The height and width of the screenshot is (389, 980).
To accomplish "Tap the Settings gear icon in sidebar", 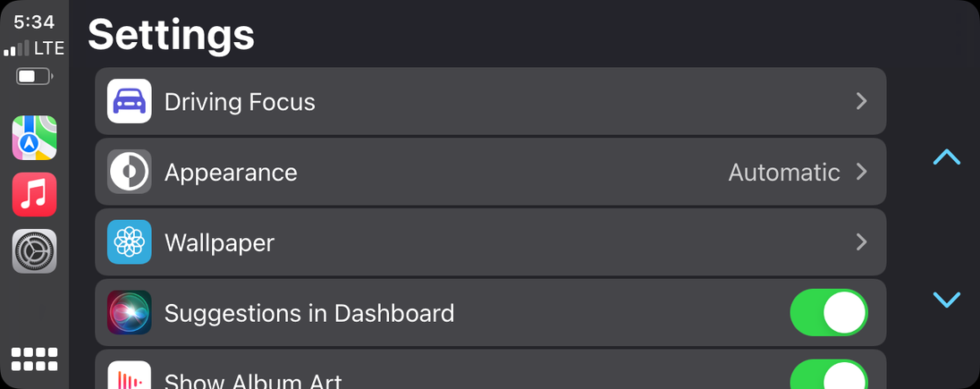I will tap(34, 251).
